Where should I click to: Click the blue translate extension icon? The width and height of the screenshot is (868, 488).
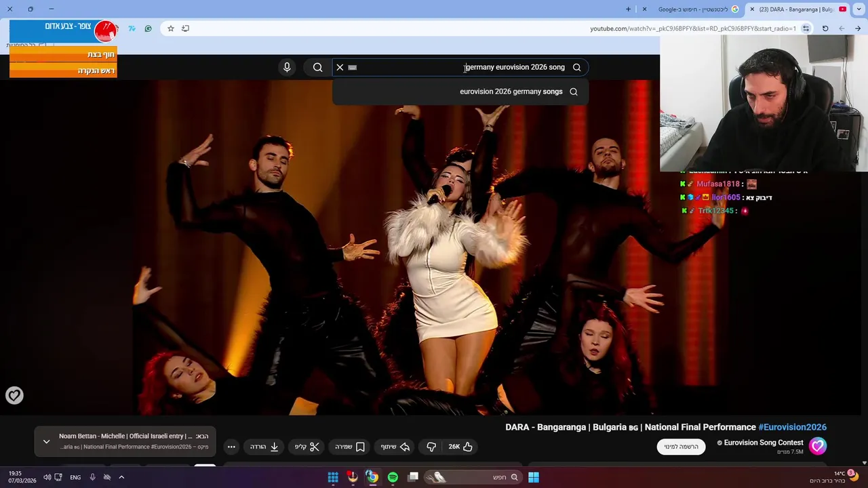pos(132,28)
